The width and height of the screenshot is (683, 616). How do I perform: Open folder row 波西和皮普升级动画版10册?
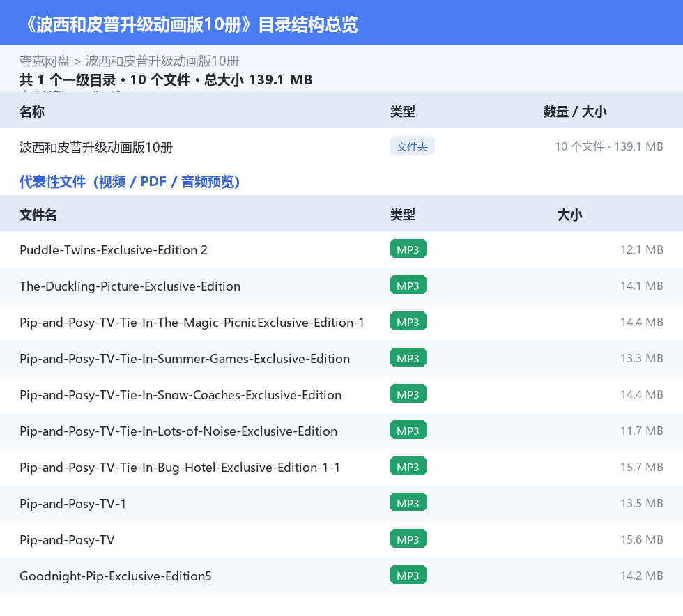click(x=341, y=146)
